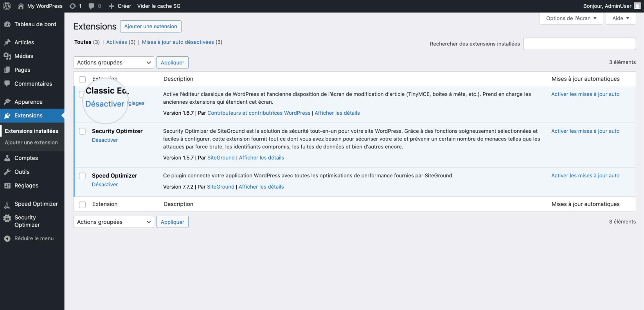644x310 pixels.
Task: Enable auto updates for Security Optimizer
Action: click(x=585, y=131)
